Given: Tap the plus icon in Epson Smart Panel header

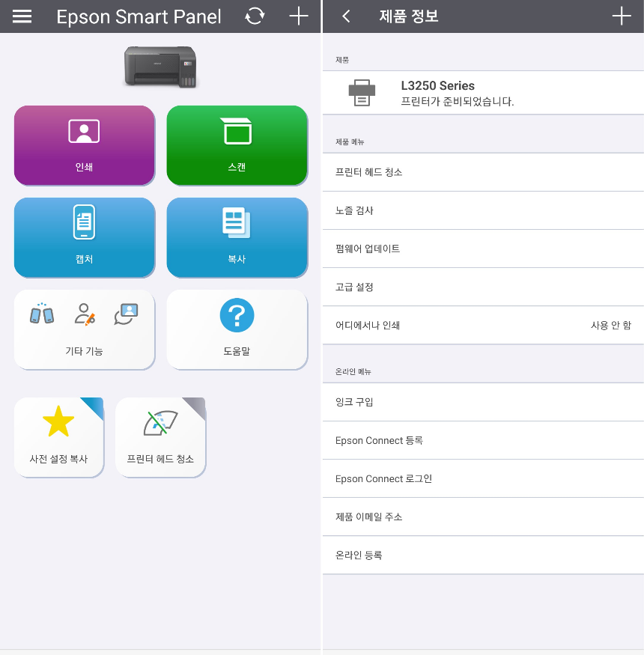Looking at the screenshot, I should click(298, 16).
